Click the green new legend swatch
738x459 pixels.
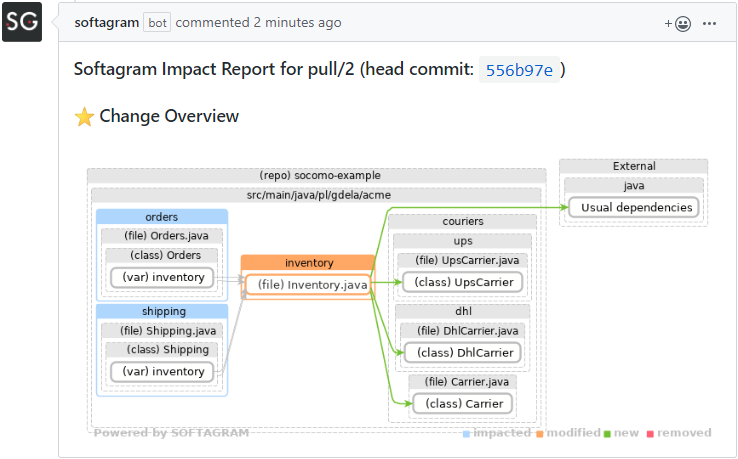click(x=607, y=434)
